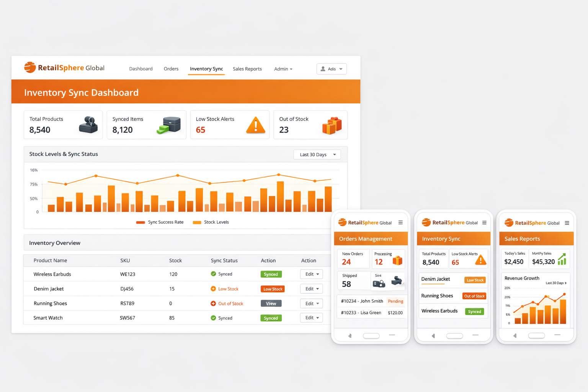Open hamburger menu on Orders Management phone
This screenshot has height=392, width=588.
tap(400, 222)
